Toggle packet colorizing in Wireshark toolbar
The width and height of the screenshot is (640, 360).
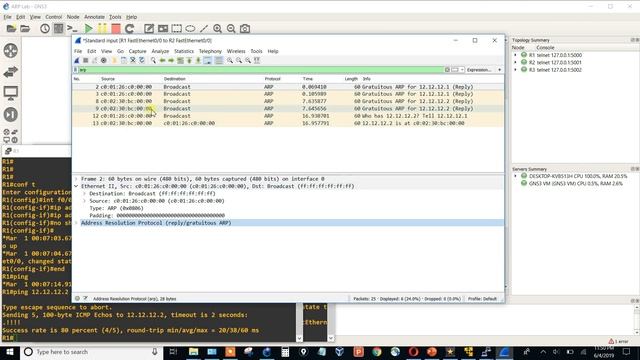pyautogui.click(x=219, y=60)
